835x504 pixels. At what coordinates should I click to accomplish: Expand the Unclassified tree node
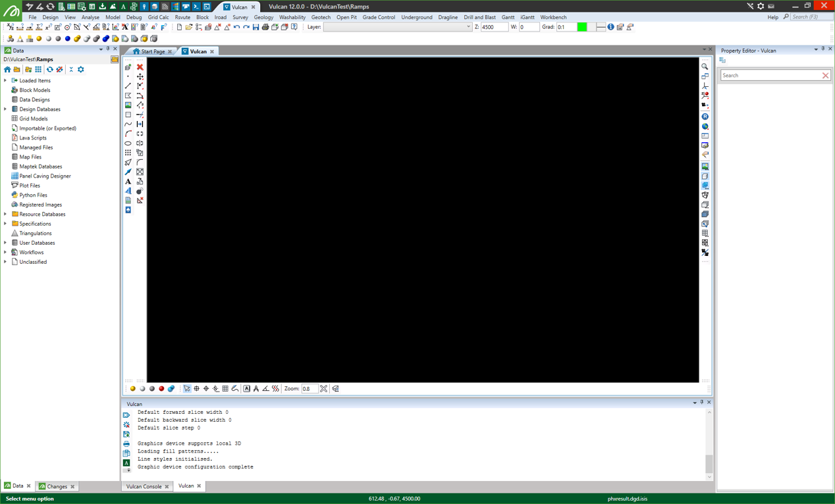click(5, 262)
